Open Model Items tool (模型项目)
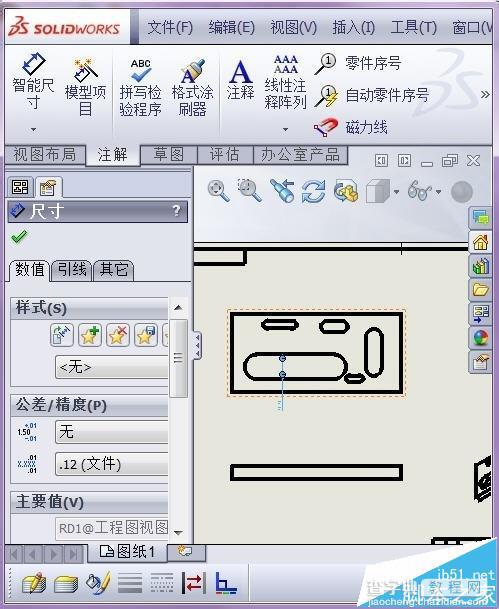Screen dimensions: 499x609 [x=85, y=87]
